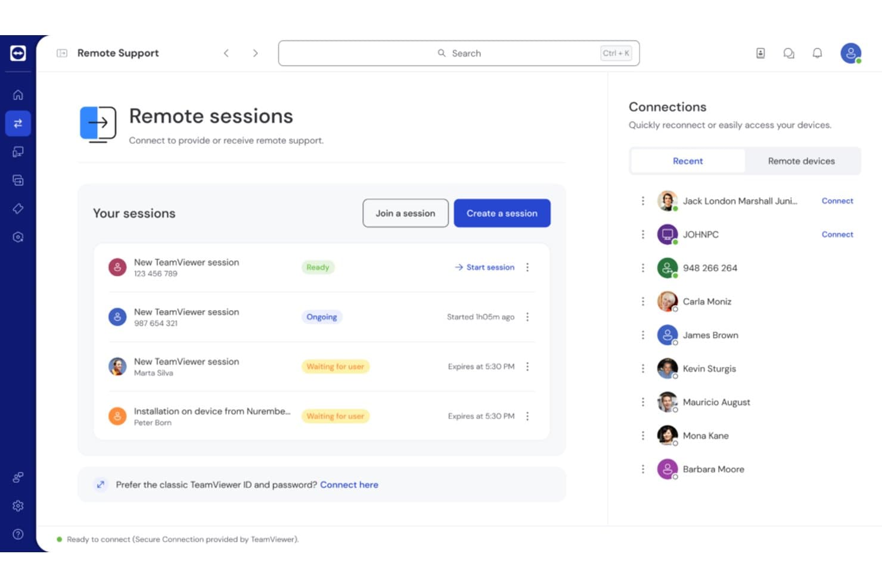Connect to JOHNPC device
The height and width of the screenshot is (588, 882).
[837, 234]
